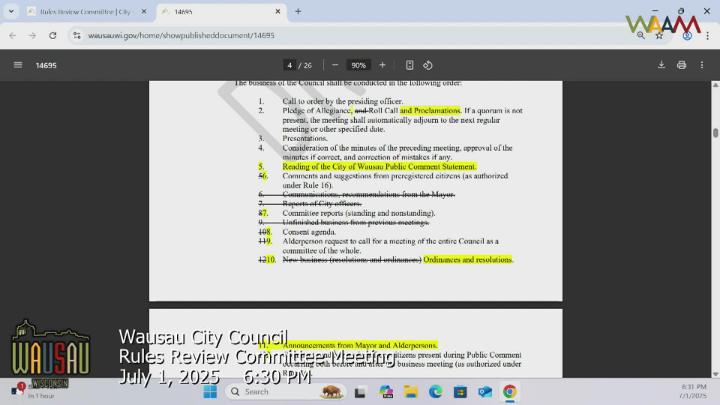Click the scrollbar down arrow
Screen dimensions: 720x405
click(715, 374)
